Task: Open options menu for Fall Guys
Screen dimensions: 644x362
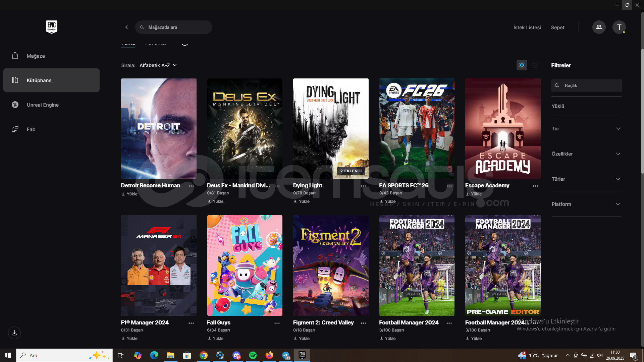Action: click(277, 323)
